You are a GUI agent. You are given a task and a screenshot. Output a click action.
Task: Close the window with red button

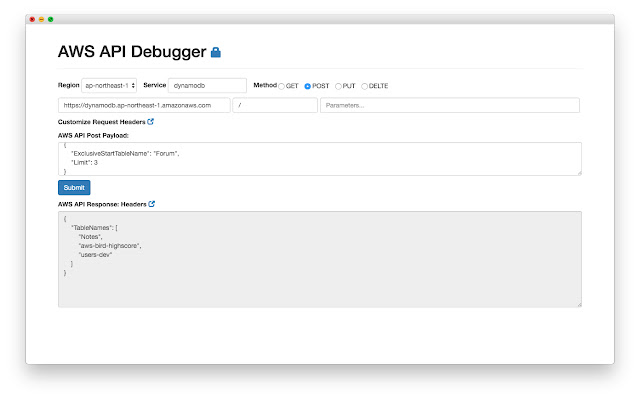point(32,19)
